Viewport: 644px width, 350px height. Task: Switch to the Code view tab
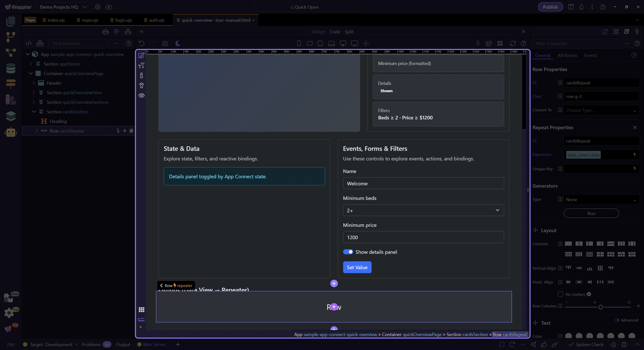(335, 32)
